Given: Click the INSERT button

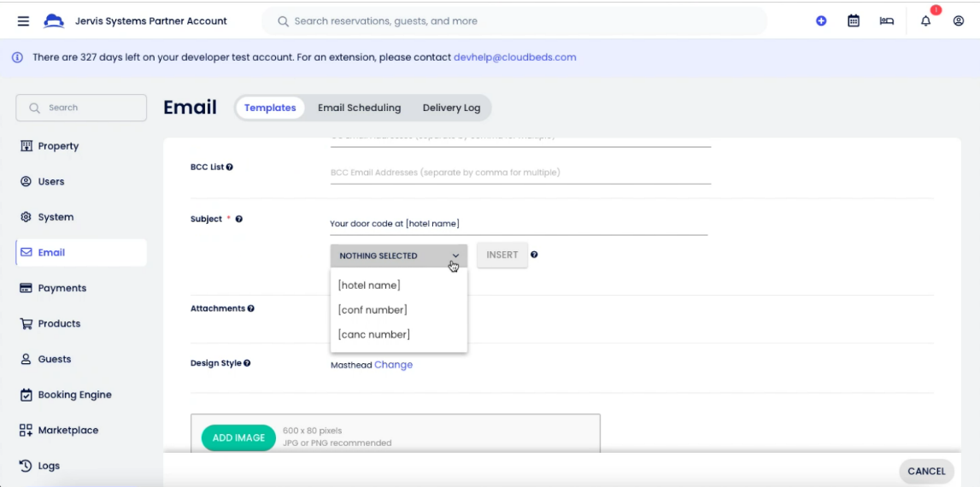Looking at the screenshot, I should tap(502, 255).
